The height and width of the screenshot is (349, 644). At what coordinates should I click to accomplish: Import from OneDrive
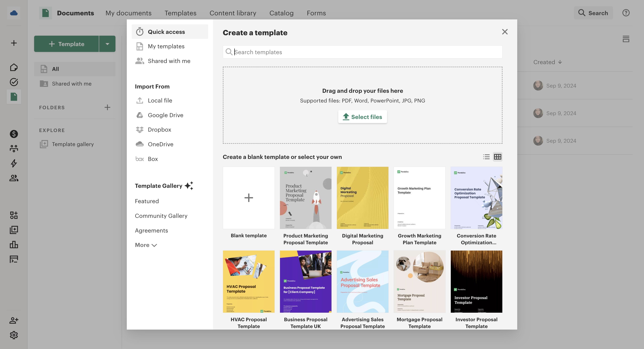pyautogui.click(x=160, y=144)
